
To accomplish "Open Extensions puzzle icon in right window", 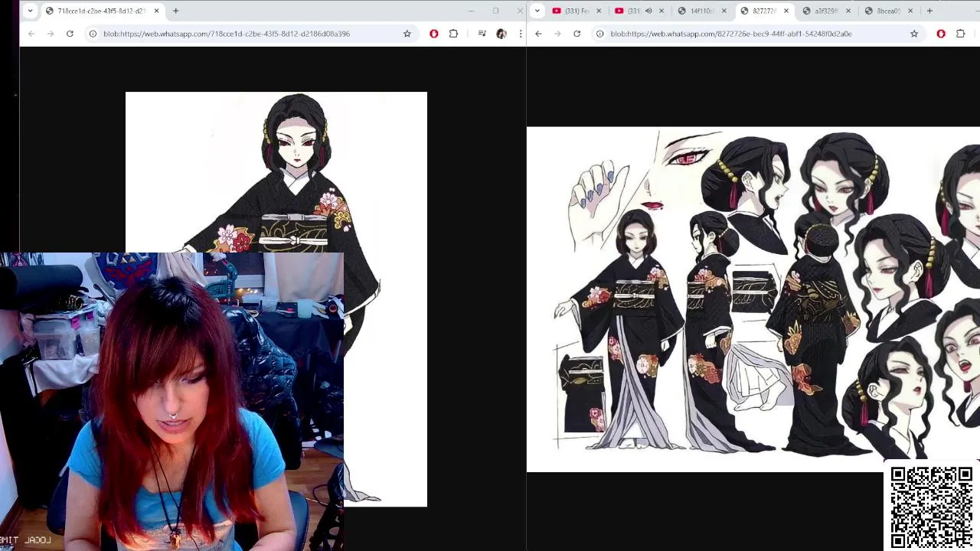I will coord(961,34).
